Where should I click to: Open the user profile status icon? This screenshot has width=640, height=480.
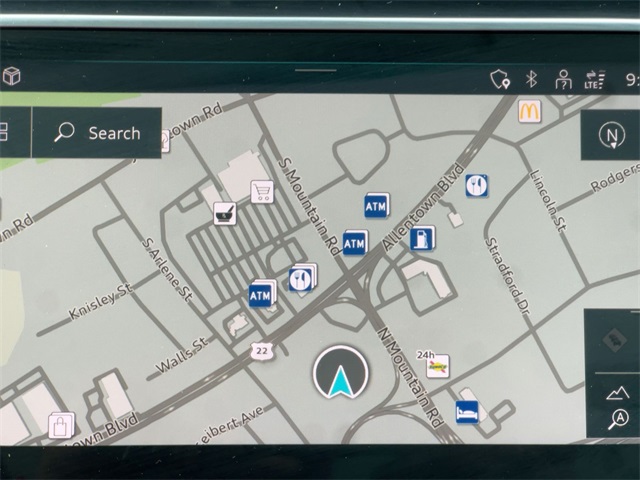[x=564, y=79]
